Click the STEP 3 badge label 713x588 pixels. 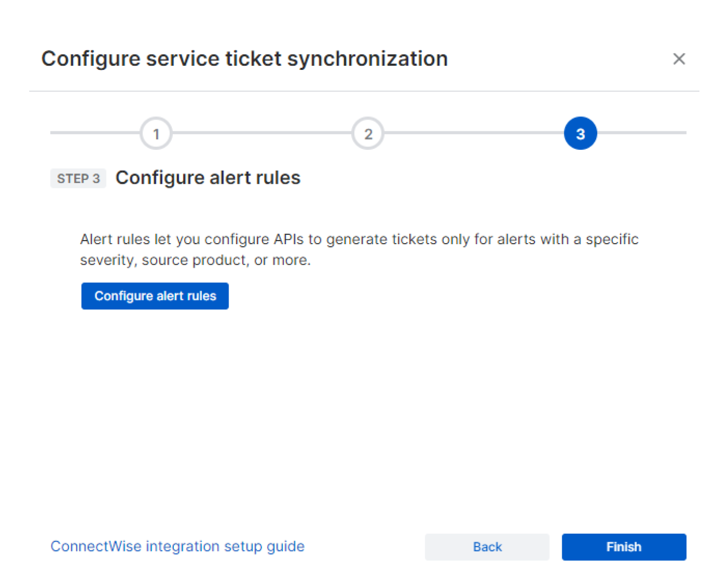pyautogui.click(x=78, y=178)
